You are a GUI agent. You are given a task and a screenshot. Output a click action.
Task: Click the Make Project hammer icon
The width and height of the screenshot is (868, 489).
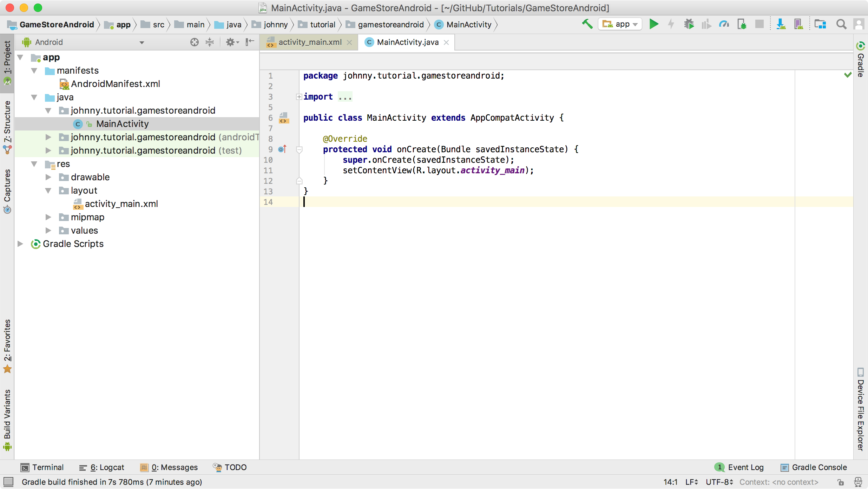coord(587,24)
